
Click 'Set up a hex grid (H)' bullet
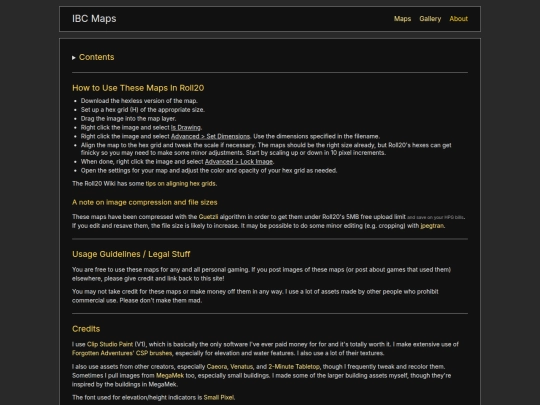point(143,110)
